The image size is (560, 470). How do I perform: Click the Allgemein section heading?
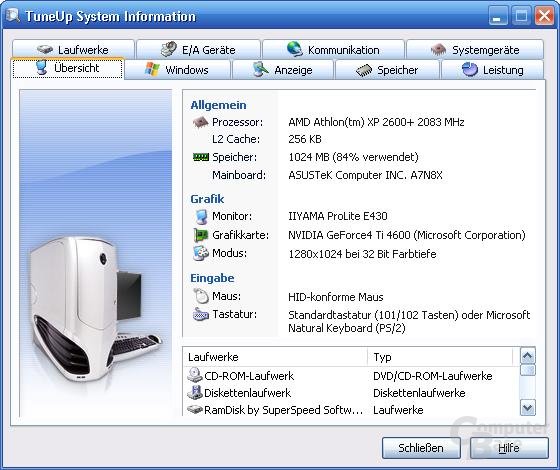click(x=218, y=105)
